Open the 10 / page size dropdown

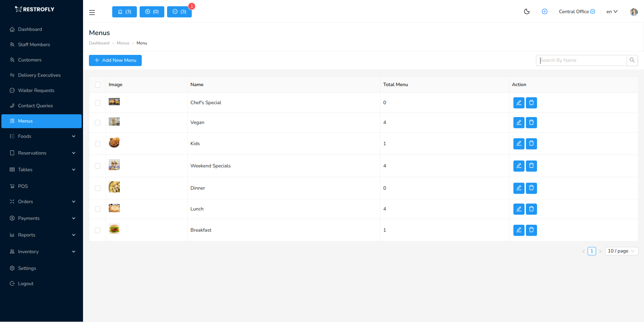(x=621, y=251)
